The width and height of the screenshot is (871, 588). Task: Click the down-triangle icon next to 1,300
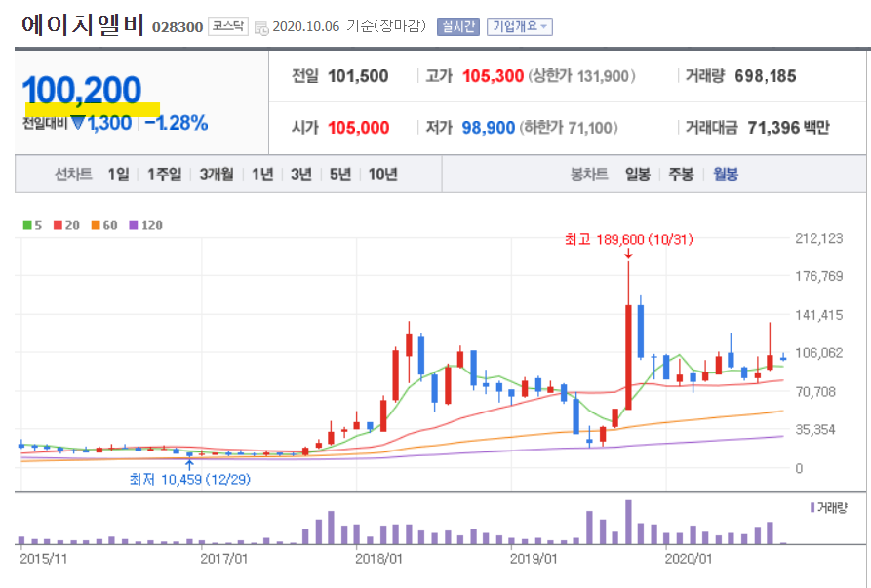pyautogui.click(x=78, y=122)
